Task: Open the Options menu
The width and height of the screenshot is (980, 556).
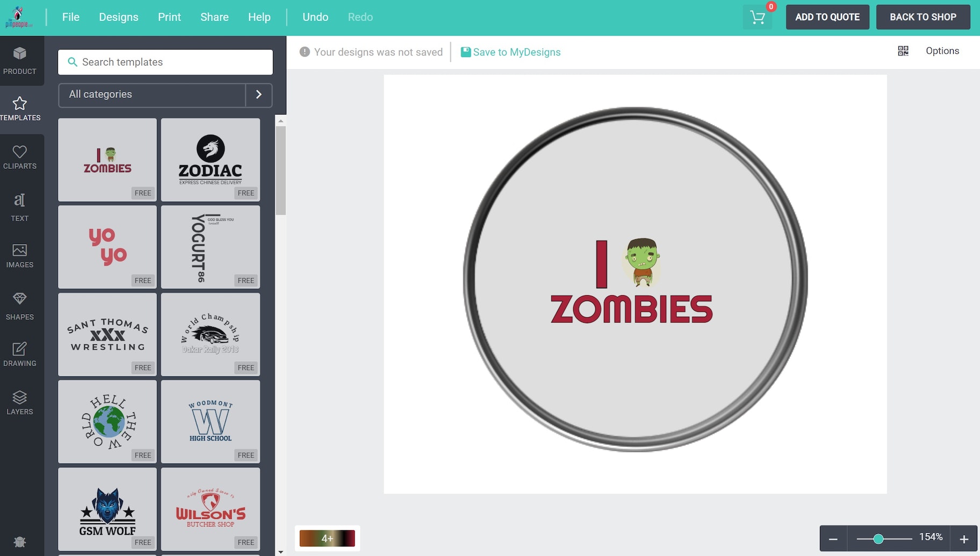Action: tap(942, 51)
